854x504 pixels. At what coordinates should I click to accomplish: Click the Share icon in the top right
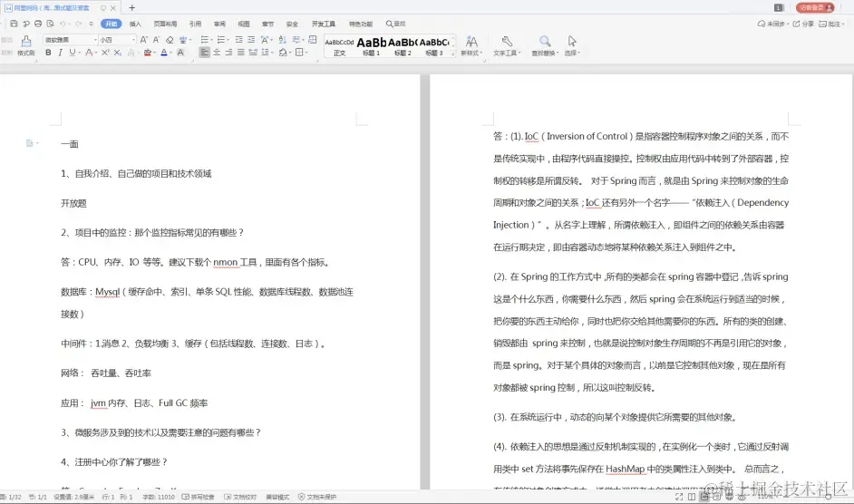point(803,24)
